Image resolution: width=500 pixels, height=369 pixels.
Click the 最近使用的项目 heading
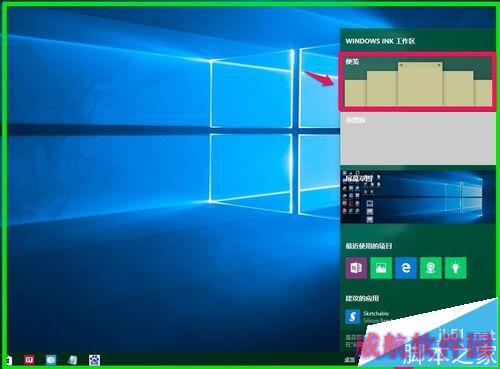[368, 246]
